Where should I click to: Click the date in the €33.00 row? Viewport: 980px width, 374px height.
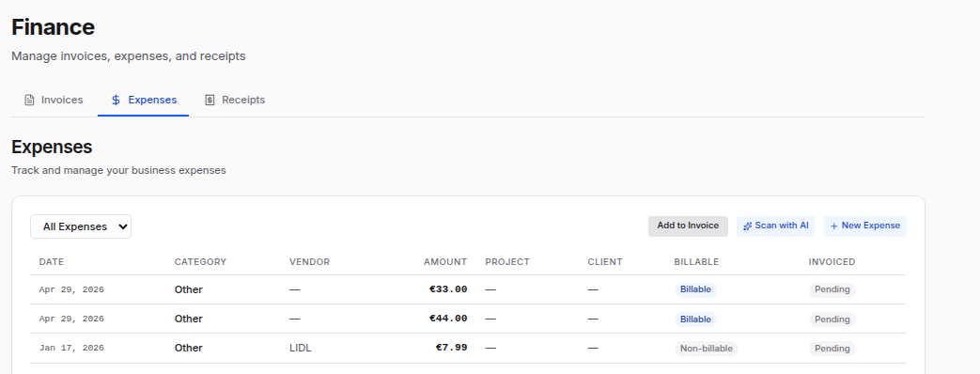(71, 289)
